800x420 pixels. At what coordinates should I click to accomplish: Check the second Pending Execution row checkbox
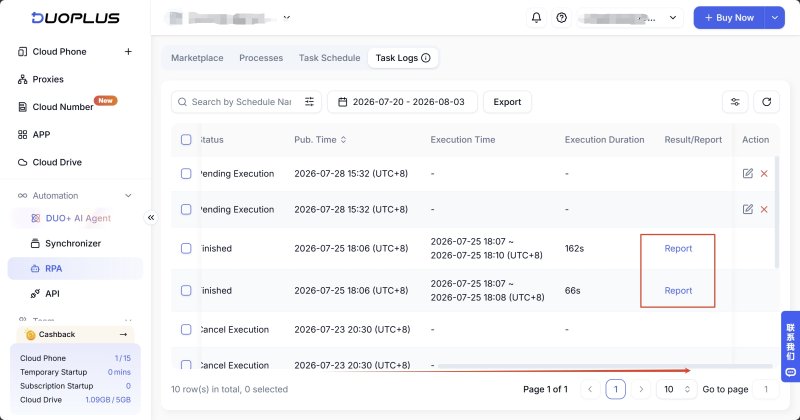pyautogui.click(x=186, y=209)
